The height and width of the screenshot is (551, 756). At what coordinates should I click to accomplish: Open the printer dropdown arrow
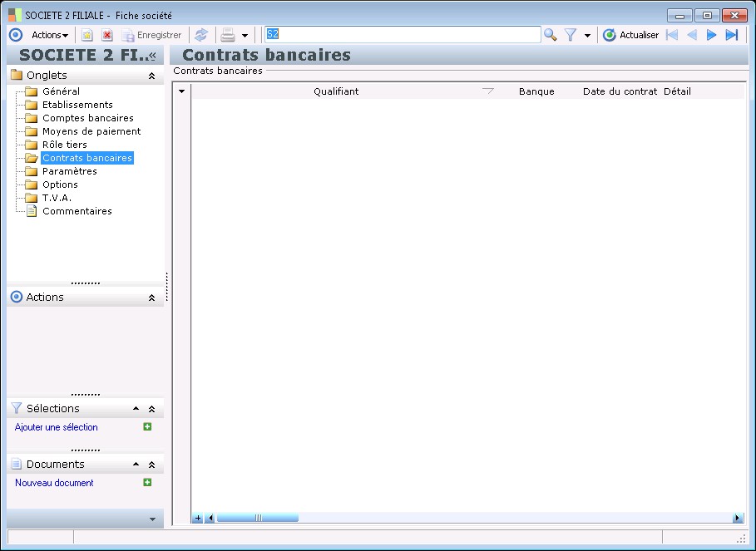[x=245, y=36]
